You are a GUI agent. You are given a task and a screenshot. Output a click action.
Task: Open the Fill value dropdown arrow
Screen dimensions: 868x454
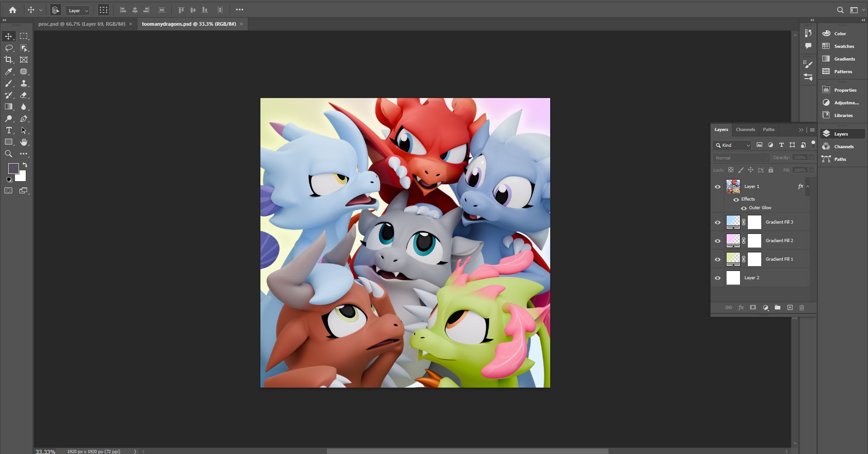pos(811,170)
